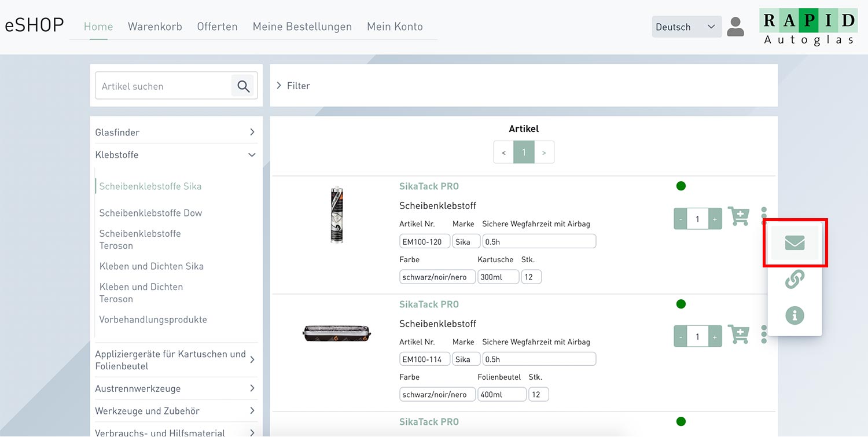Select Kleben und Dichten Sika
The width and height of the screenshot is (868, 437).
152,266
